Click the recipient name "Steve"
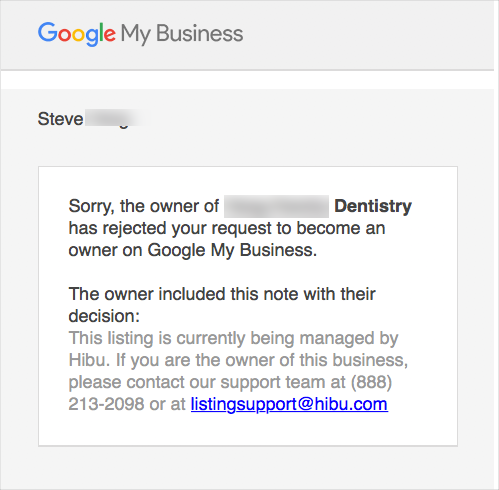The width and height of the screenshot is (499, 490). pos(60,119)
